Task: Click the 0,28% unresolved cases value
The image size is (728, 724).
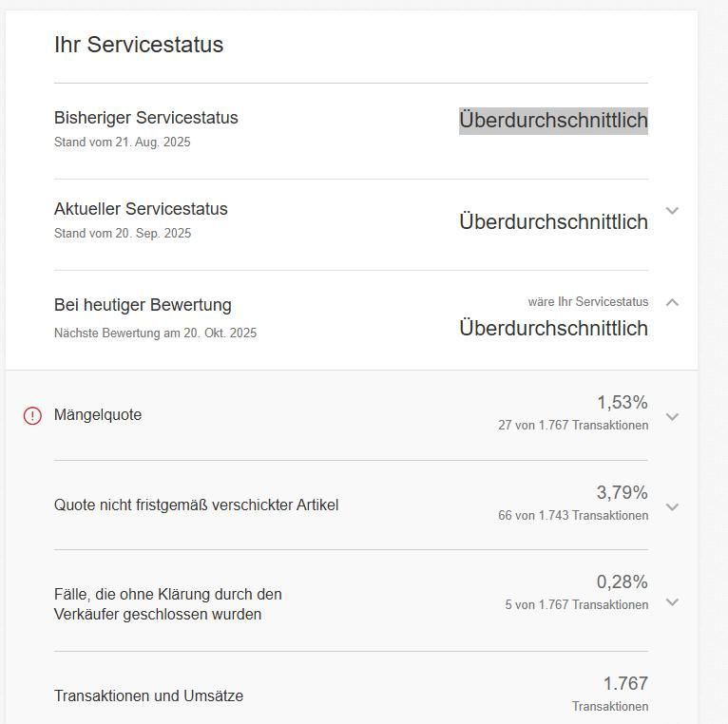Action: 622,582
